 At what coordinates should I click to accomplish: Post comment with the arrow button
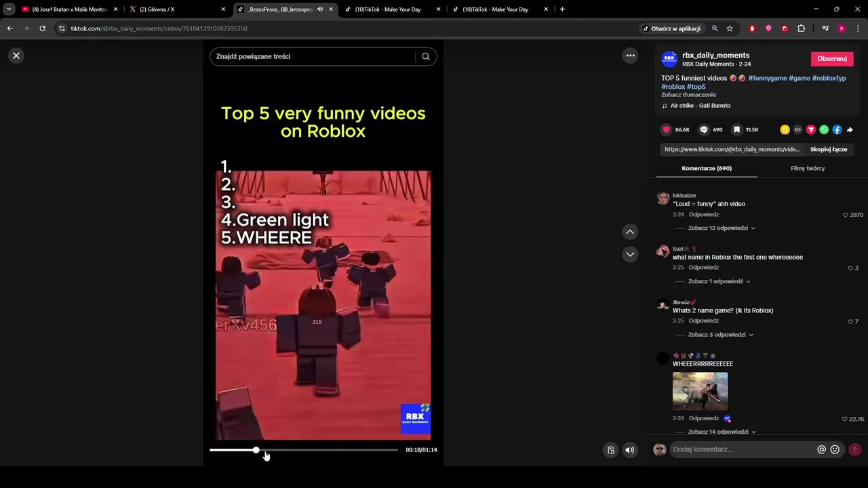click(x=855, y=449)
